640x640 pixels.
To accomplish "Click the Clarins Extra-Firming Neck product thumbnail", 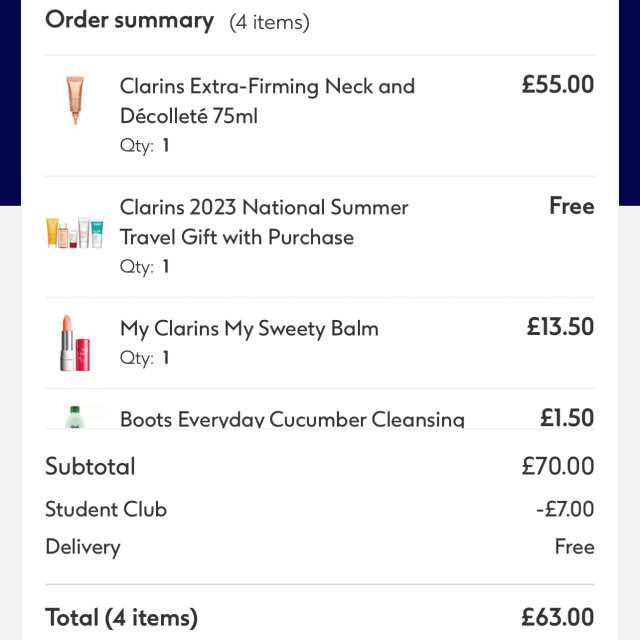I will [74, 101].
